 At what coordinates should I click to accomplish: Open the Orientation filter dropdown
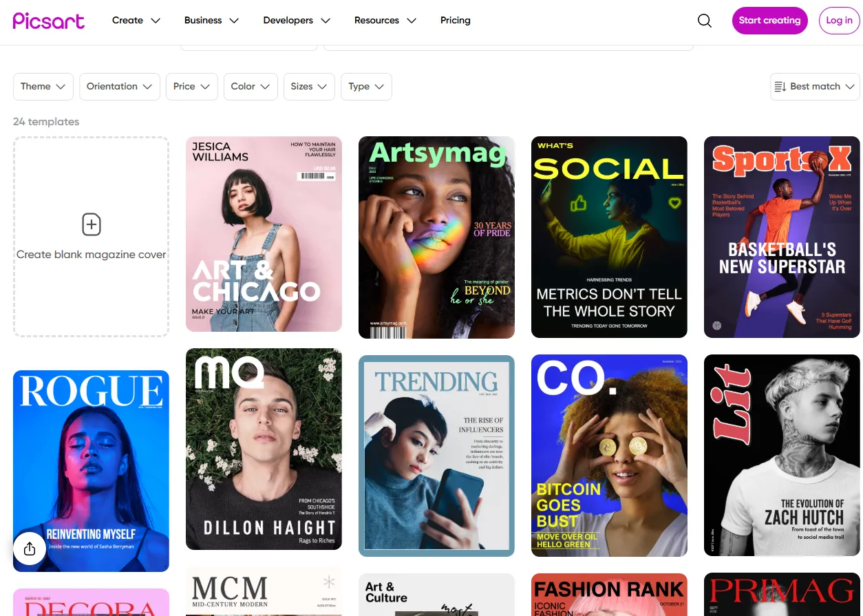pos(120,87)
